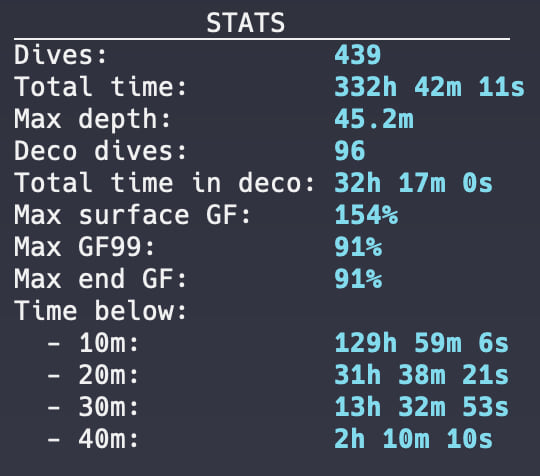Click the value 13h 32m 53s
The image size is (540, 476).
point(422,406)
